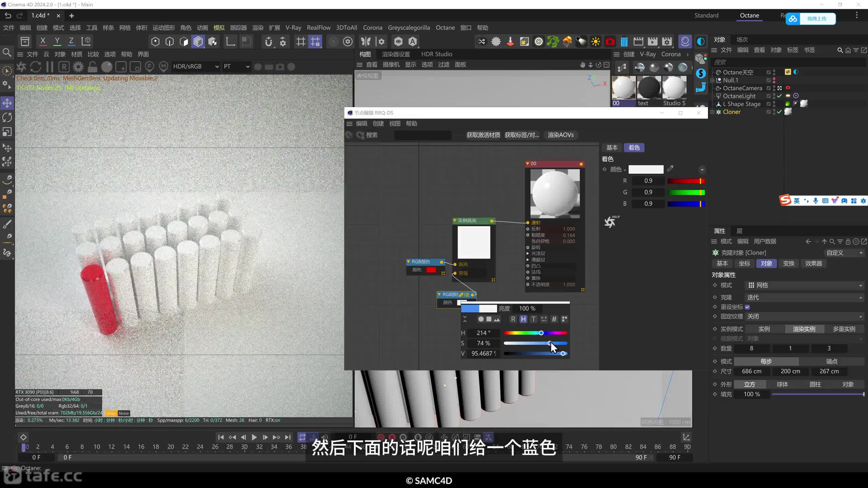Set instance mode to 多重实例

tap(844, 329)
